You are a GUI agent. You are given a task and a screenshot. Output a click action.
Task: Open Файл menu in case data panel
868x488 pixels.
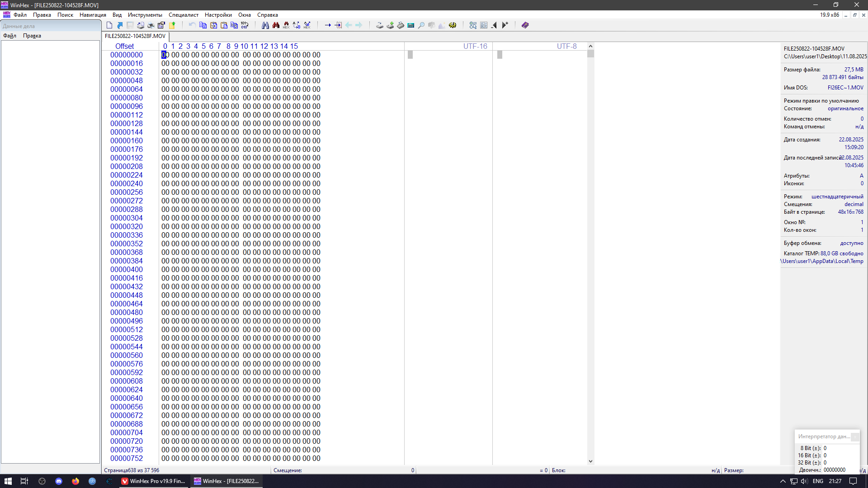(9, 36)
